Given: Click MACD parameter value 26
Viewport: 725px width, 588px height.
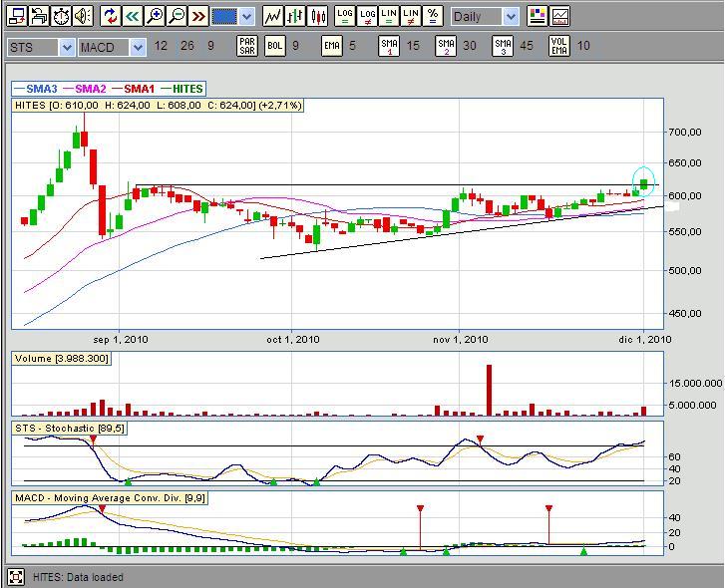Looking at the screenshot, I should (x=187, y=46).
